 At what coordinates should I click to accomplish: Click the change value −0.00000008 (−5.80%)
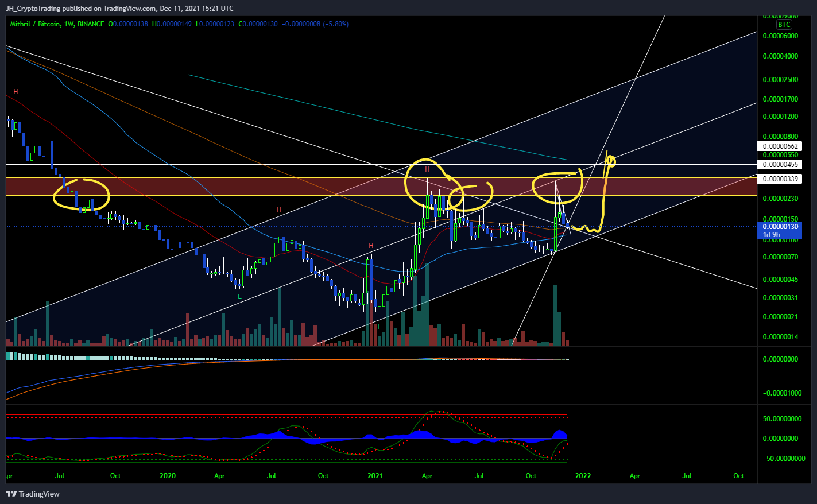coord(315,24)
